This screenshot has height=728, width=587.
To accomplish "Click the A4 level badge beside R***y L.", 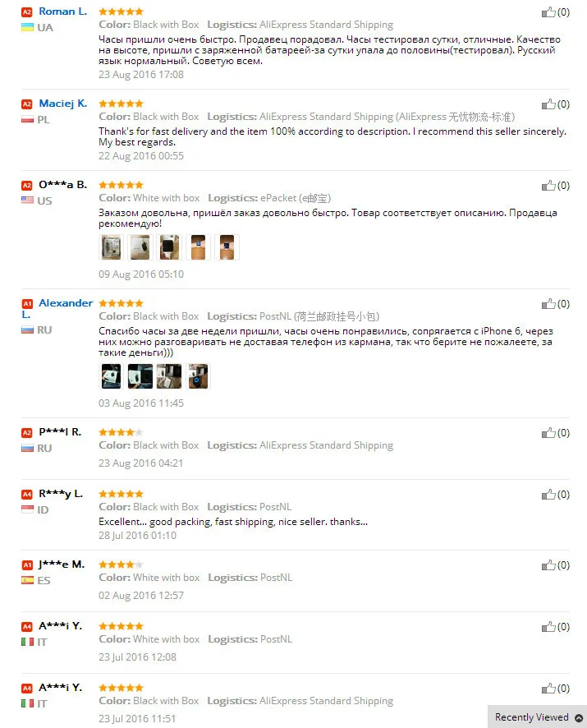I will coord(27,495).
